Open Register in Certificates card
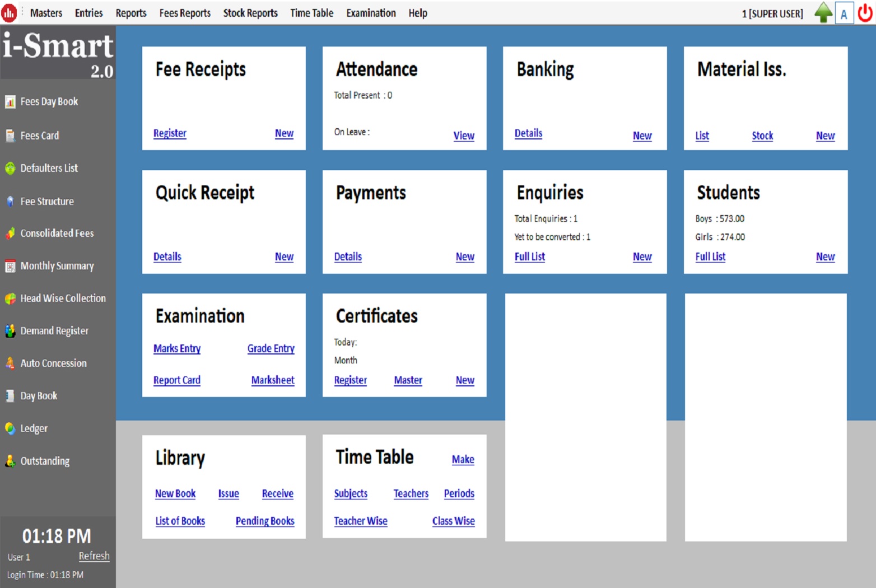This screenshot has width=876, height=588. (351, 380)
